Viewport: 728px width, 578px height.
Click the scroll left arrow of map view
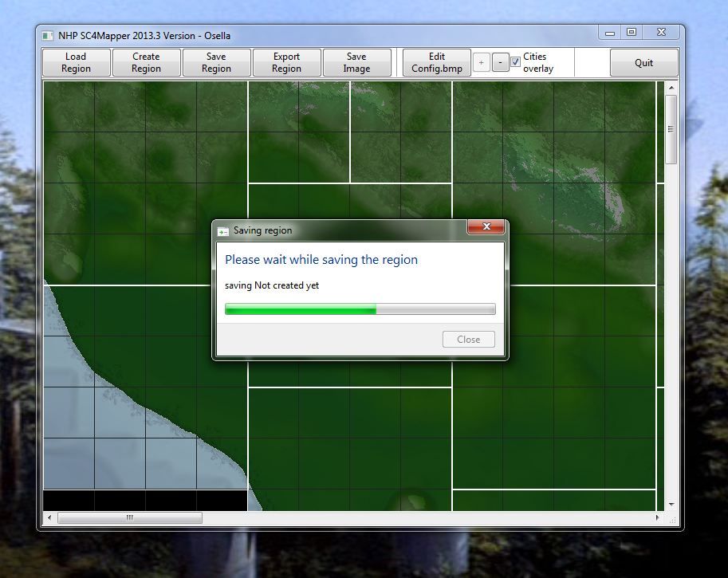pos(49,517)
